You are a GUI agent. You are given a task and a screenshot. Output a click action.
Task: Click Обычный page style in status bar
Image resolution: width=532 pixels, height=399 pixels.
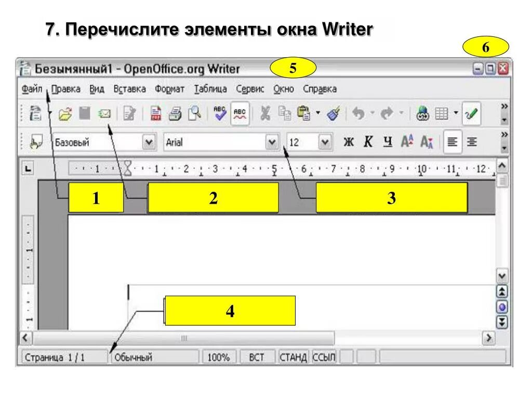tap(155, 357)
